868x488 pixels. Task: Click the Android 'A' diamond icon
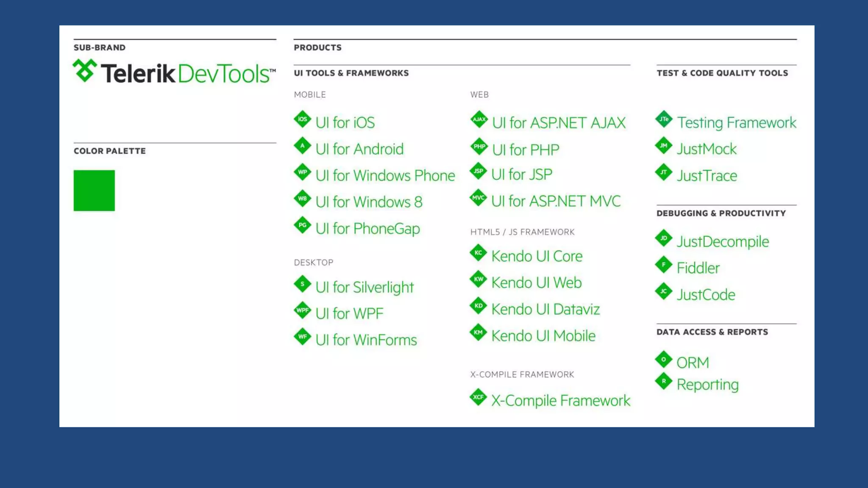pyautogui.click(x=302, y=146)
